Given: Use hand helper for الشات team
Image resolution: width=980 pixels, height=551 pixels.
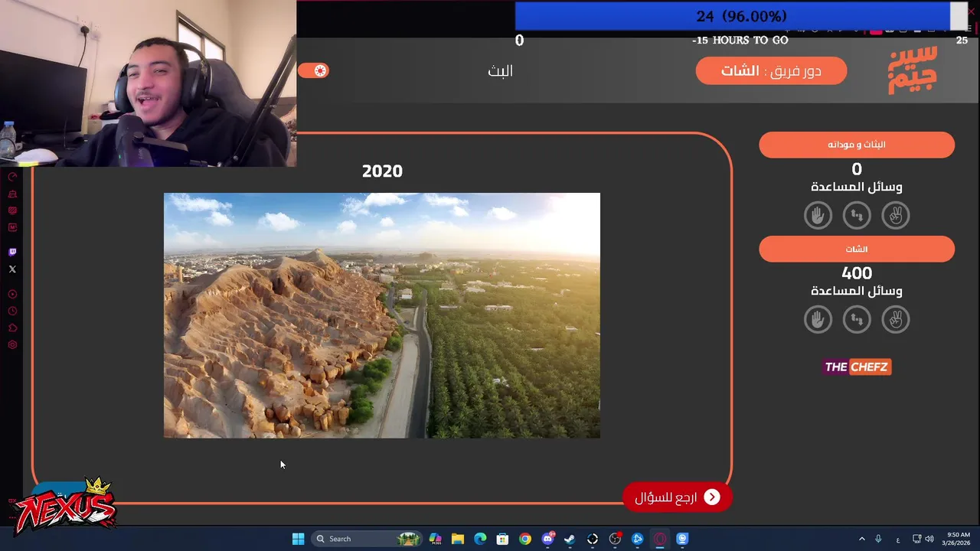Looking at the screenshot, I should click(818, 319).
